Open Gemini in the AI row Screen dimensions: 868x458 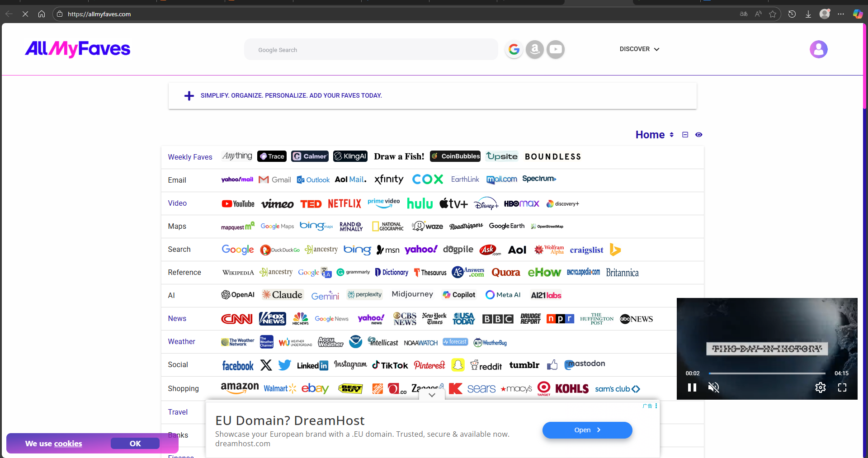click(x=325, y=295)
